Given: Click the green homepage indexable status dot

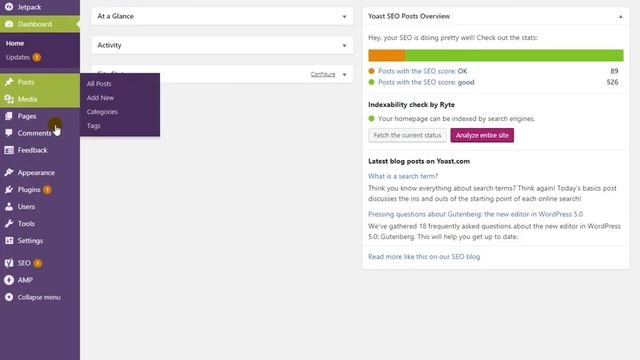Looking at the screenshot, I should pyautogui.click(x=371, y=119).
